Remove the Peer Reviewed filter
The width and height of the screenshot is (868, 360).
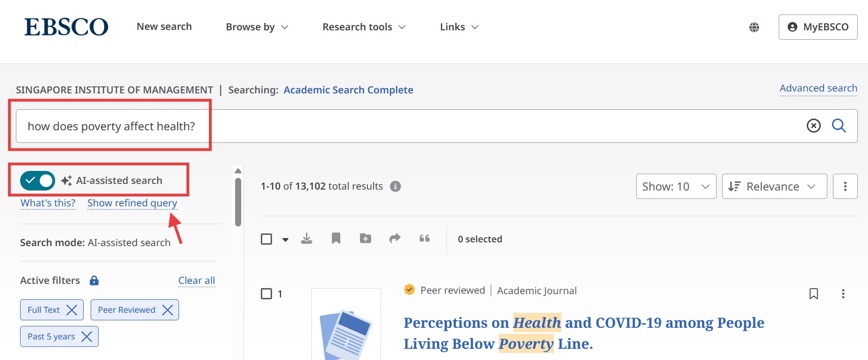click(x=167, y=310)
